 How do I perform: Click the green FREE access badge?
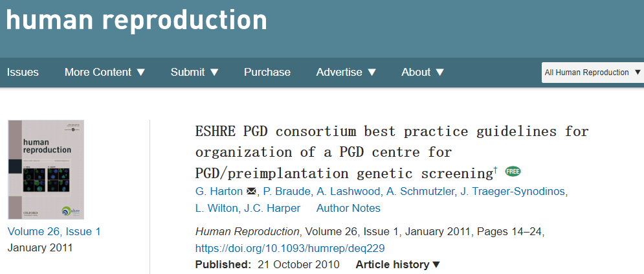coord(513,172)
